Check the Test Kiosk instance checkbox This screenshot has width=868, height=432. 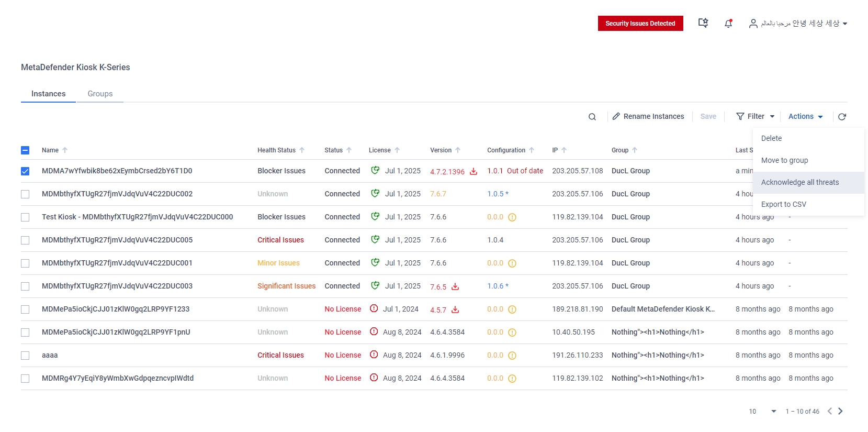point(25,217)
